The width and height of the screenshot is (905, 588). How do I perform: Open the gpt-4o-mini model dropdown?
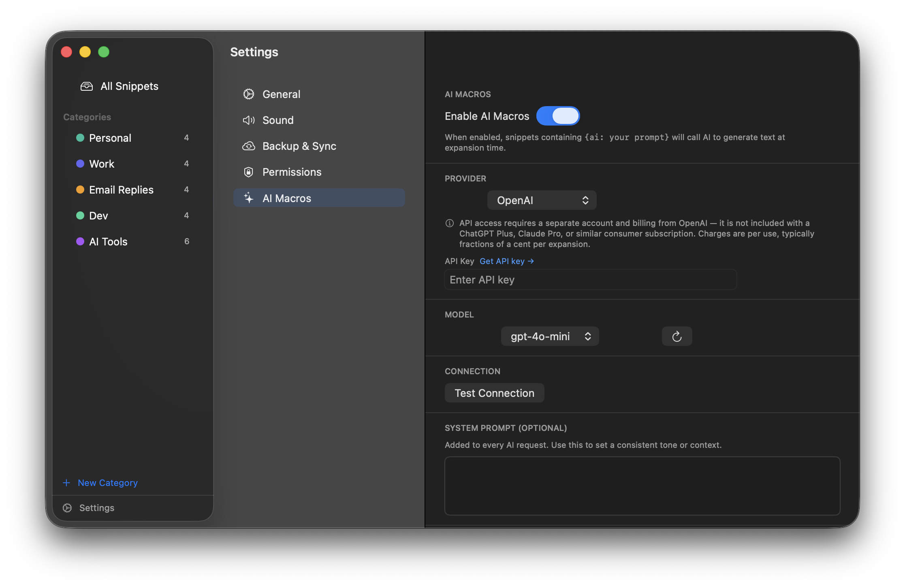(x=550, y=336)
